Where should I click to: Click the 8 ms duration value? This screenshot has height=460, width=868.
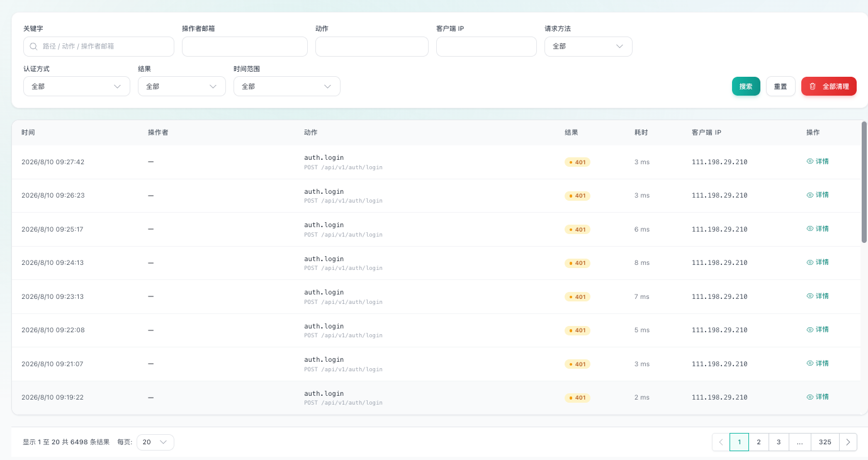click(x=642, y=263)
